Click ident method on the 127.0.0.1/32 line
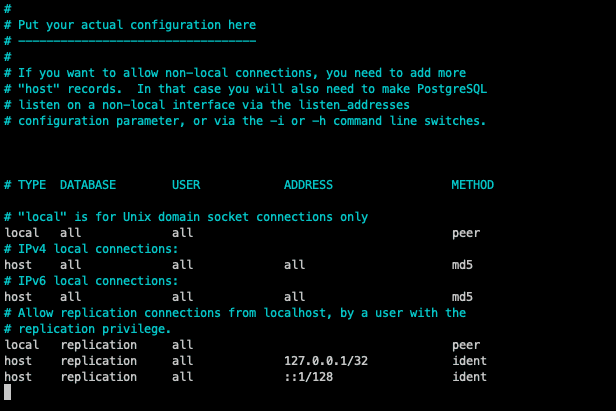 point(469,361)
